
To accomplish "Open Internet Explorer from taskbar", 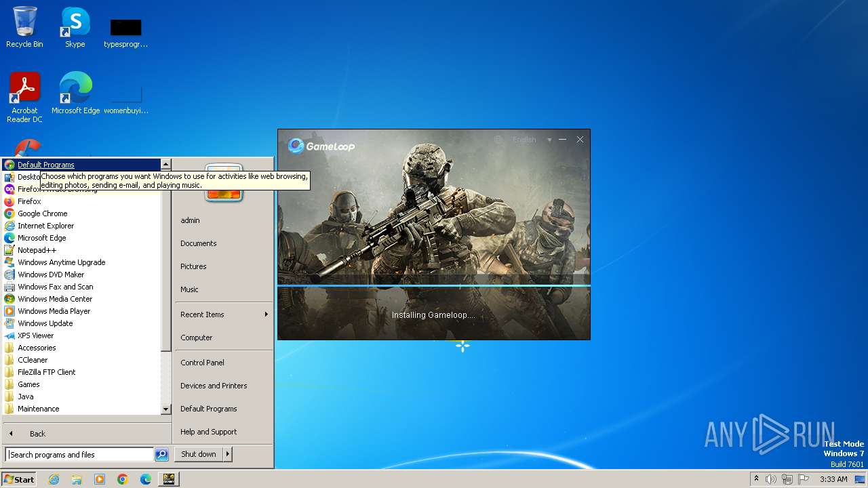I will (54, 479).
